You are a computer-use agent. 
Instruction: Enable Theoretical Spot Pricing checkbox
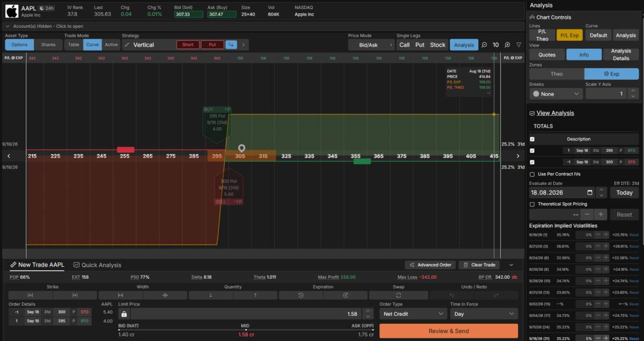[532, 204]
